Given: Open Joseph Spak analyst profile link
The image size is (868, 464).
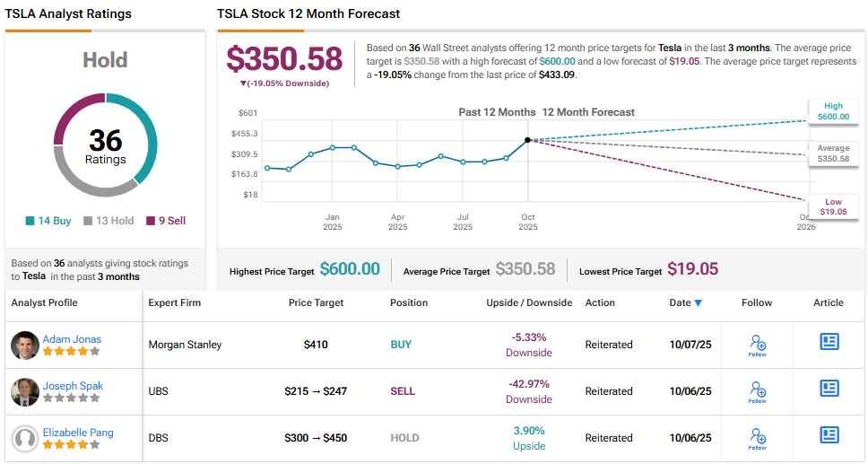Looking at the screenshot, I should click(x=73, y=386).
